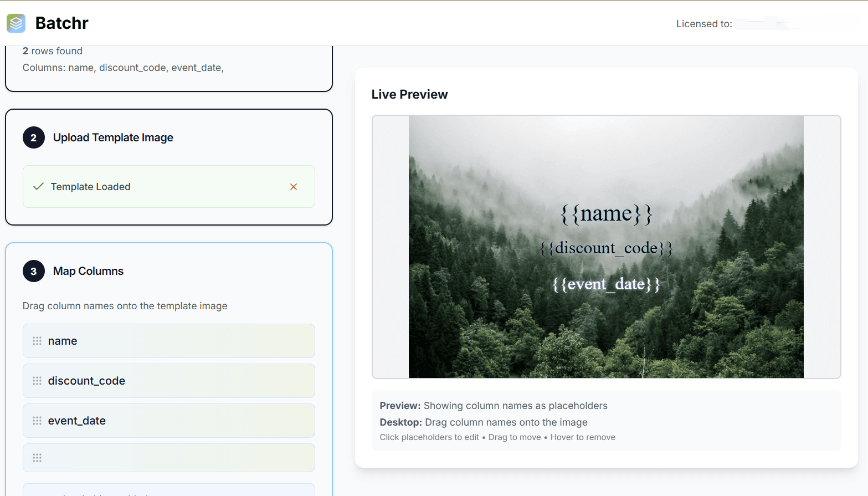
Task: Click the drag handle of the name column
Action: pos(37,341)
